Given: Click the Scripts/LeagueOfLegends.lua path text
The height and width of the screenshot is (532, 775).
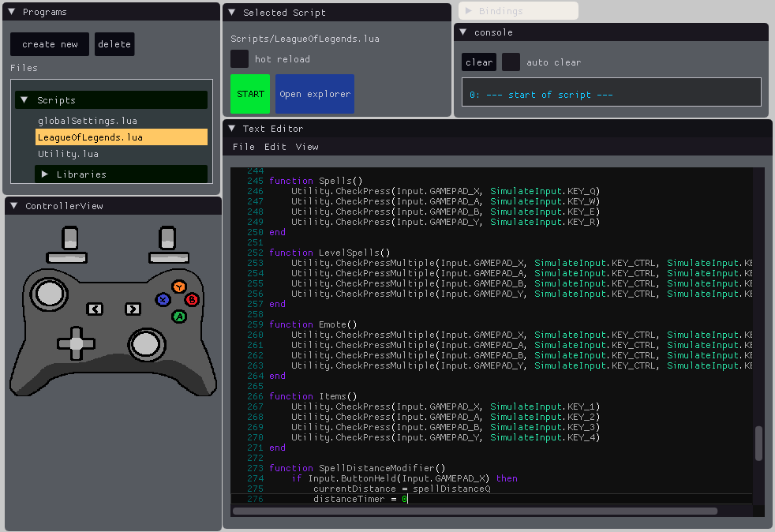Looking at the screenshot, I should coord(305,39).
